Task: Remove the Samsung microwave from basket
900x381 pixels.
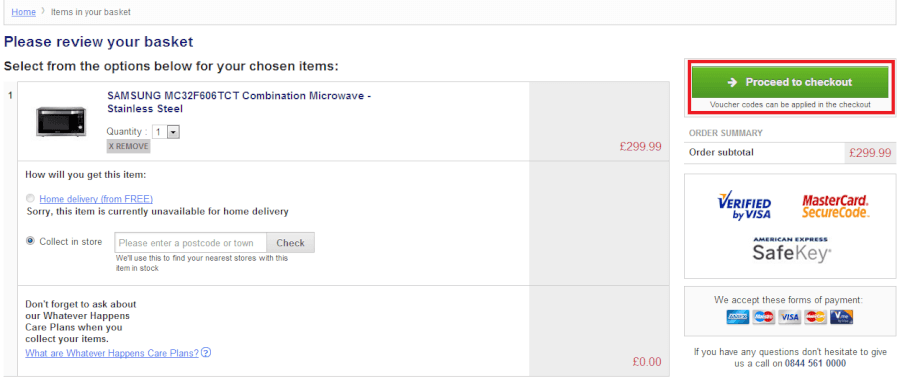Action: (x=128, y=146)
